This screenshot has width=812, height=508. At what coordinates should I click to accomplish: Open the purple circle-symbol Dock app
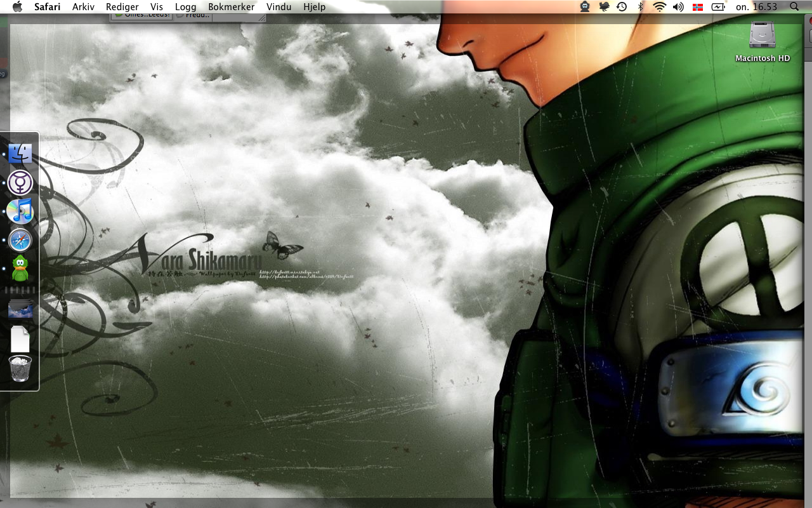tap(20, 182)
